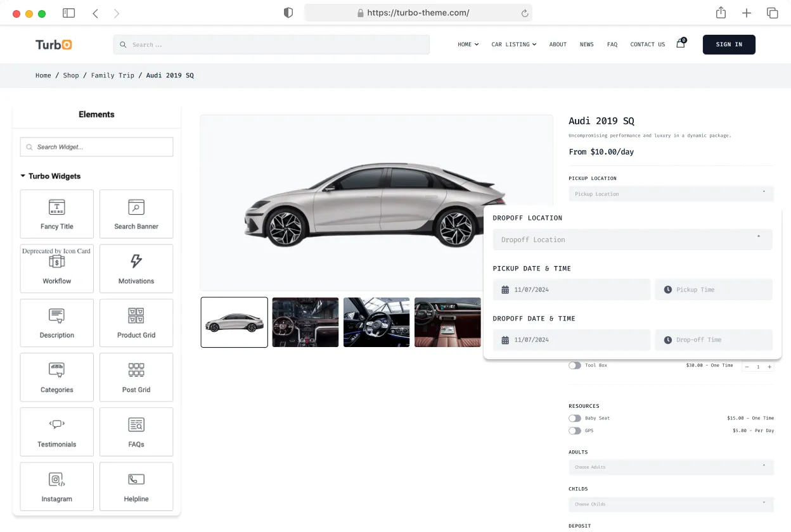The width and height of the screenshot is (791, 532).
Task: Open the Pickup Location dropdown
Action: pos(671,194)
